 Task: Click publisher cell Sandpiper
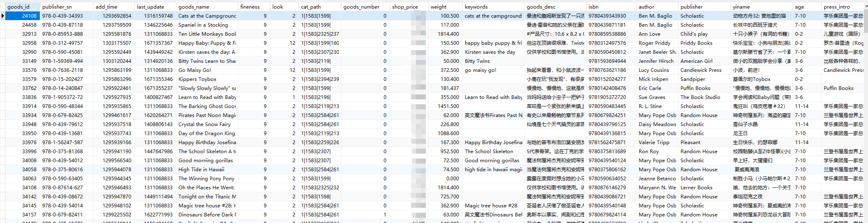point(705,79)
